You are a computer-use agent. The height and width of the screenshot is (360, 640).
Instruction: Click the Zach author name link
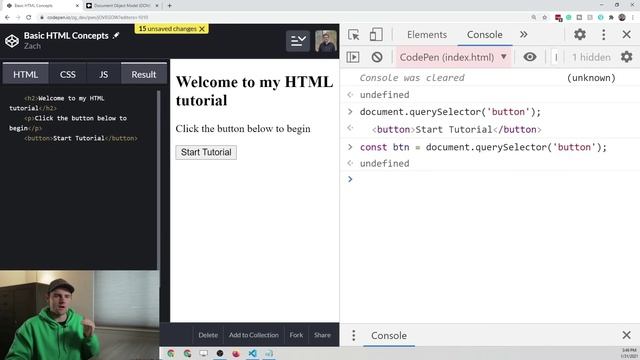32,46
